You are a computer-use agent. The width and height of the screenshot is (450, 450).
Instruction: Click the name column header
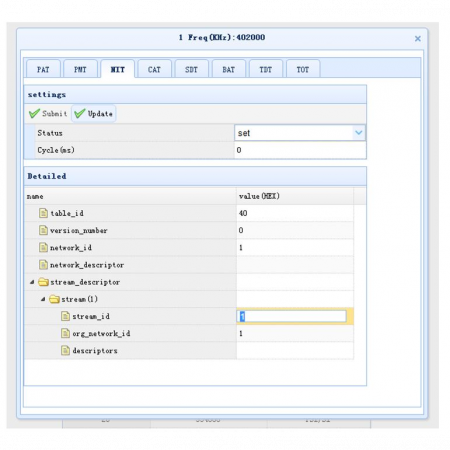[x=130, y=196]
